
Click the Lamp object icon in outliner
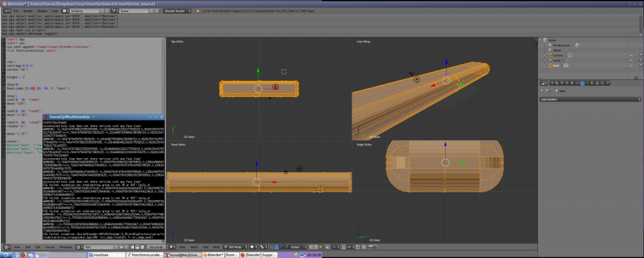click(549, 60)
